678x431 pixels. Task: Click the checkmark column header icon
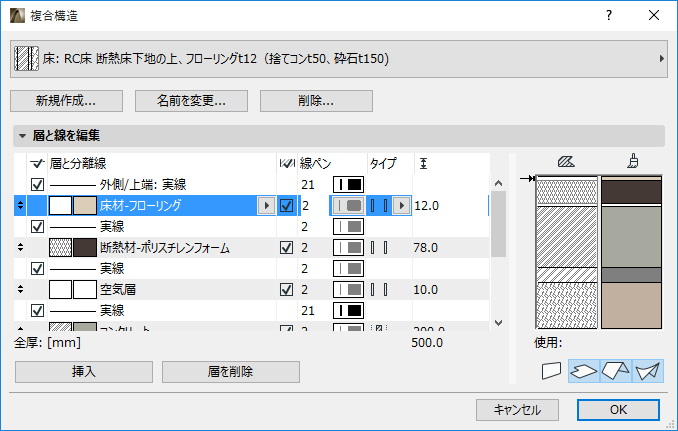[x=37, y=163]
